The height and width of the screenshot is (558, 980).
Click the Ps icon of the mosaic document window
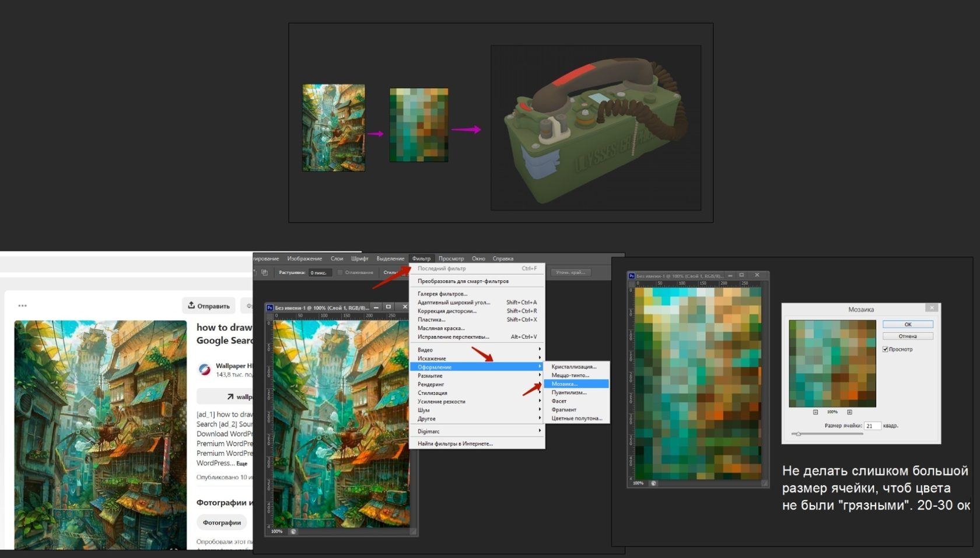point(631,275)
